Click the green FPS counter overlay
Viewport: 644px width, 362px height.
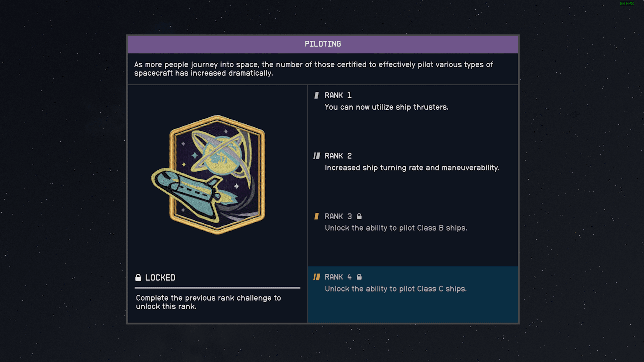pos(627,4)
